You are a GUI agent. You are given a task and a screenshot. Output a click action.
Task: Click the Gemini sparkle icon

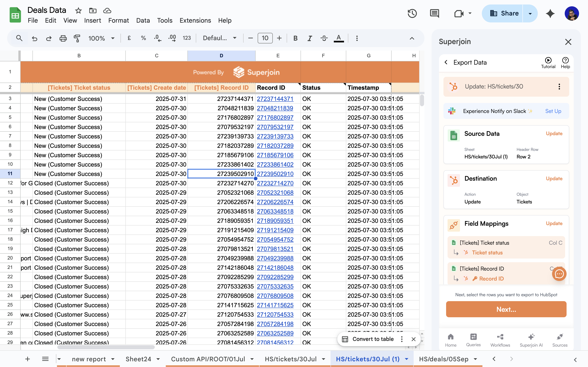550,13
